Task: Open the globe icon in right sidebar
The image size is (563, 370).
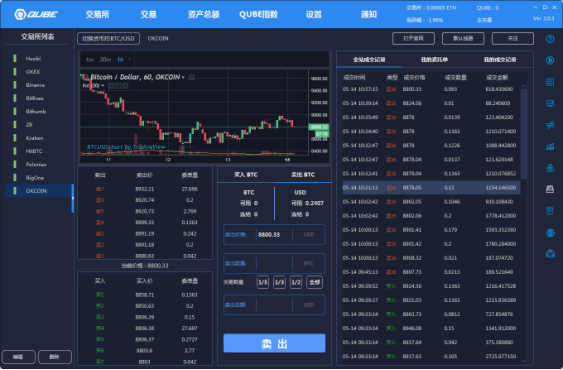Action: 550,233
